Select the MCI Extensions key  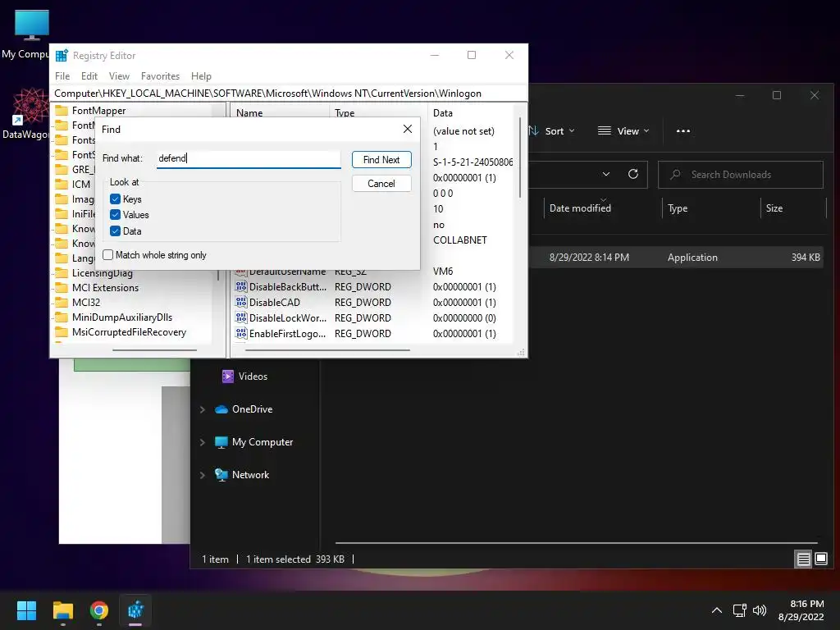coord(105,288)
